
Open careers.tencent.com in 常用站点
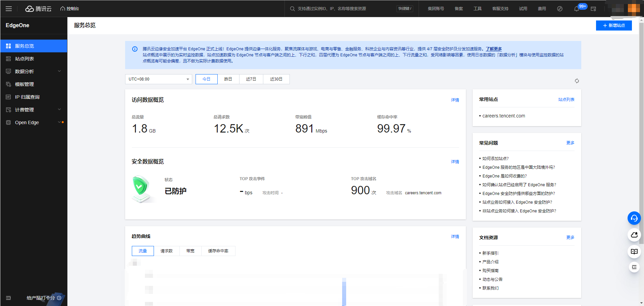pyautogui.click(x=503, y=116)
